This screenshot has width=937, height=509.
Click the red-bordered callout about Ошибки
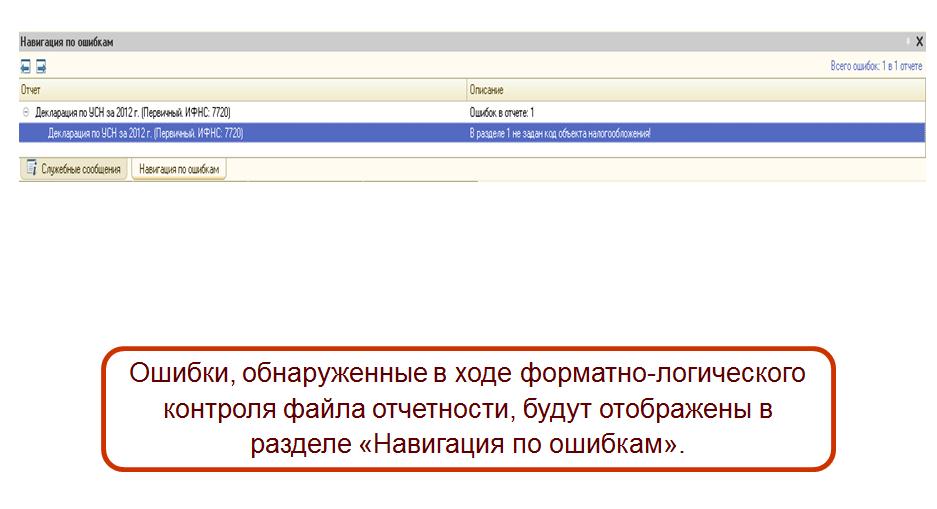(467, 408)
